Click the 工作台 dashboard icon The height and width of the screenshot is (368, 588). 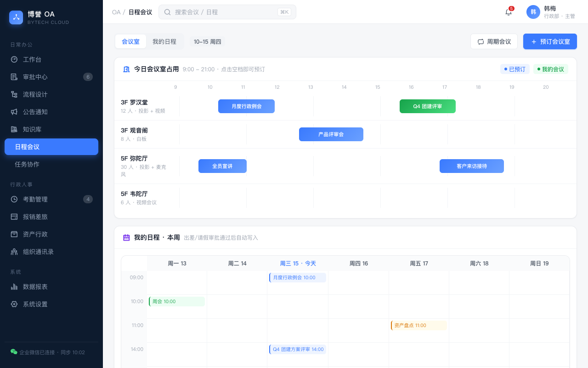tap(14, 59)
